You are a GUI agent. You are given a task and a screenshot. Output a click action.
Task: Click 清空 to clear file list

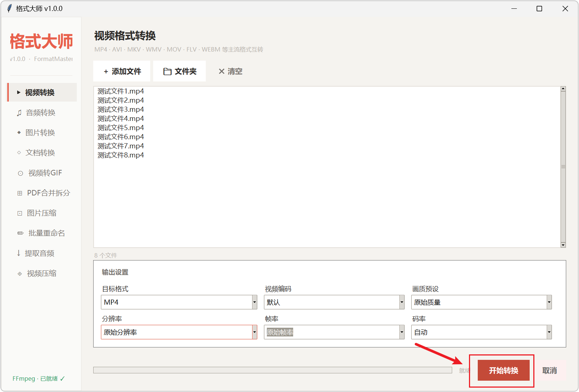[x=230, y=71]
